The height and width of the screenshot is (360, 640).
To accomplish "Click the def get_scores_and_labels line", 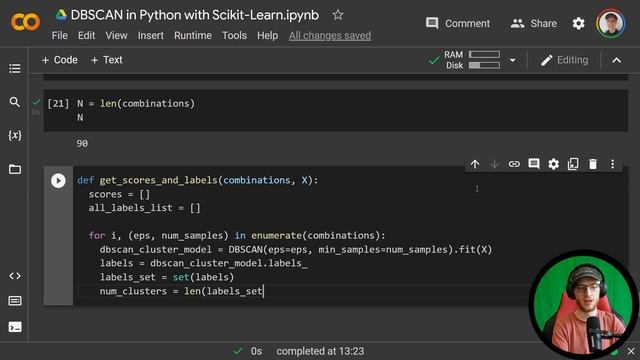I will point(198,180).
